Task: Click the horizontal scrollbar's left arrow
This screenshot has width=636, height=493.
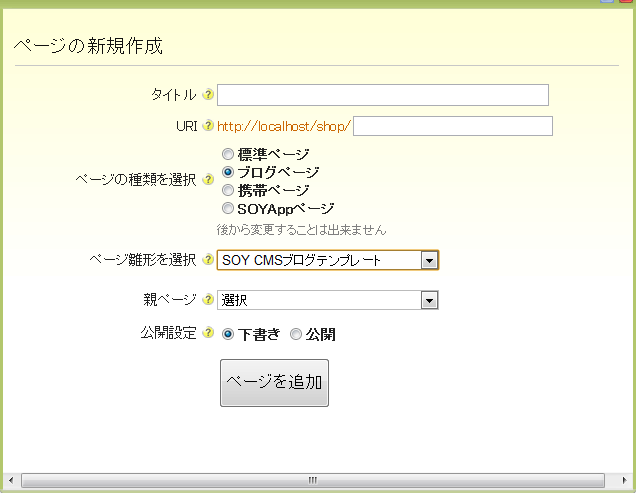Action: (x=11, y=480)
